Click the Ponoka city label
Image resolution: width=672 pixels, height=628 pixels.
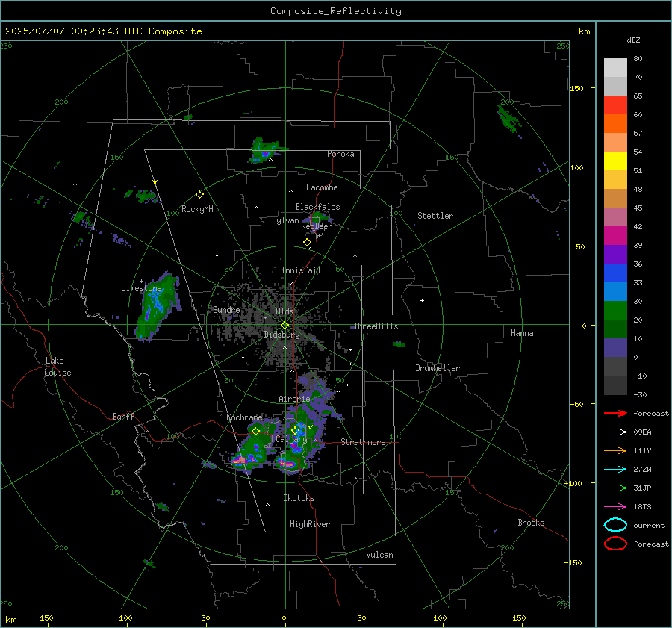pyautogui.click(x=340, y=154)
